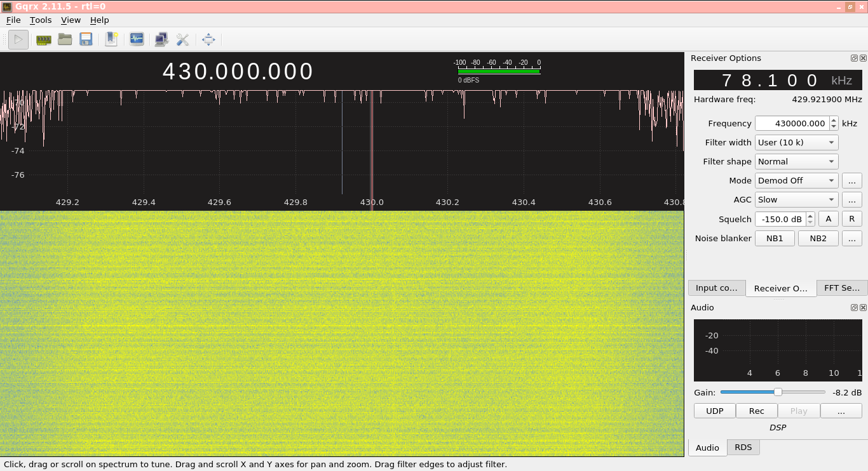
Task: Switch to the RDS tab
Action: pyautogui.click(x=743, y=448)
